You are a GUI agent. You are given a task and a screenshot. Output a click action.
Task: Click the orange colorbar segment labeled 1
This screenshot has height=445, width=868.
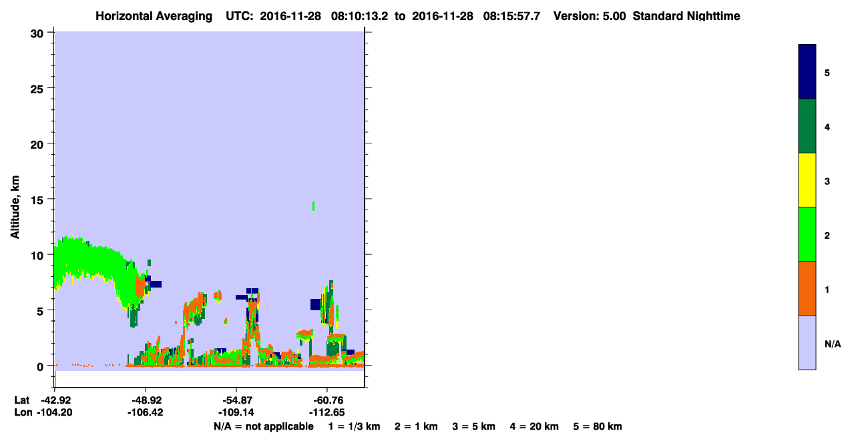click(x=807, y=288)
